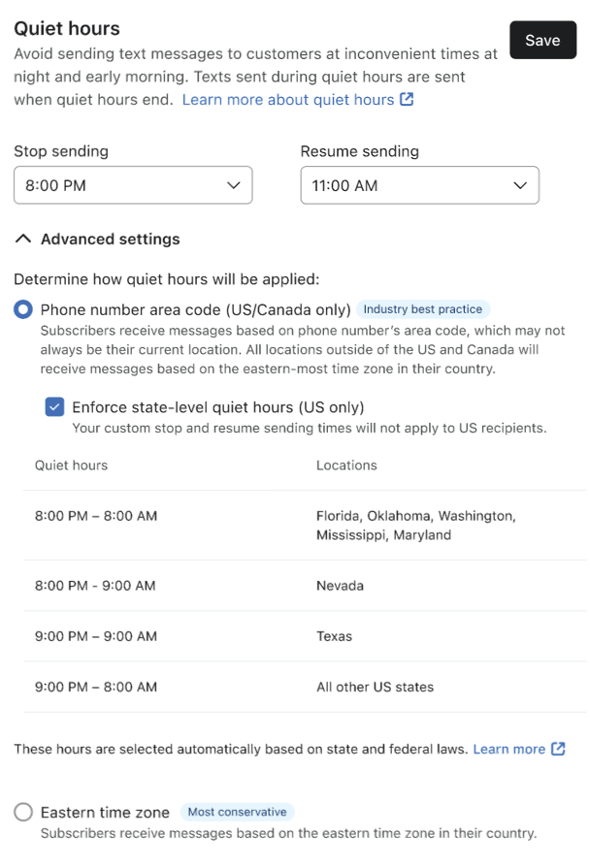Click the Industry best practice badge
The image size is (590, 868).
422,309
